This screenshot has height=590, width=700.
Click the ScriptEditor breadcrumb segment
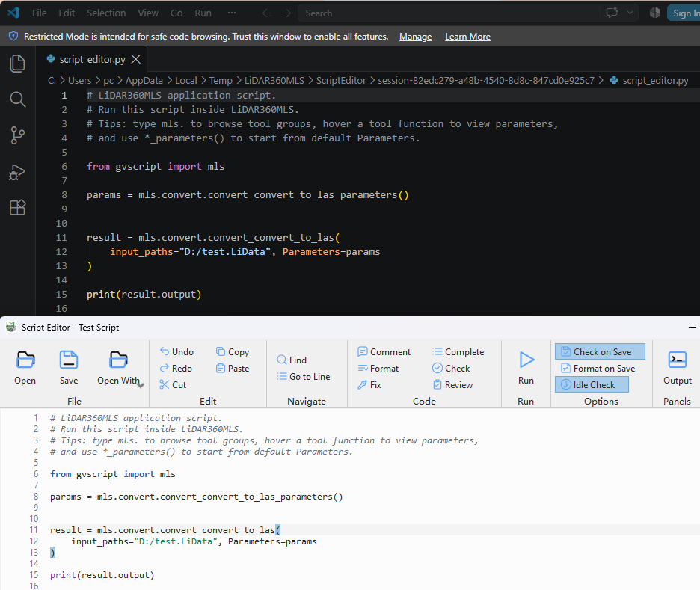(341, 80)
